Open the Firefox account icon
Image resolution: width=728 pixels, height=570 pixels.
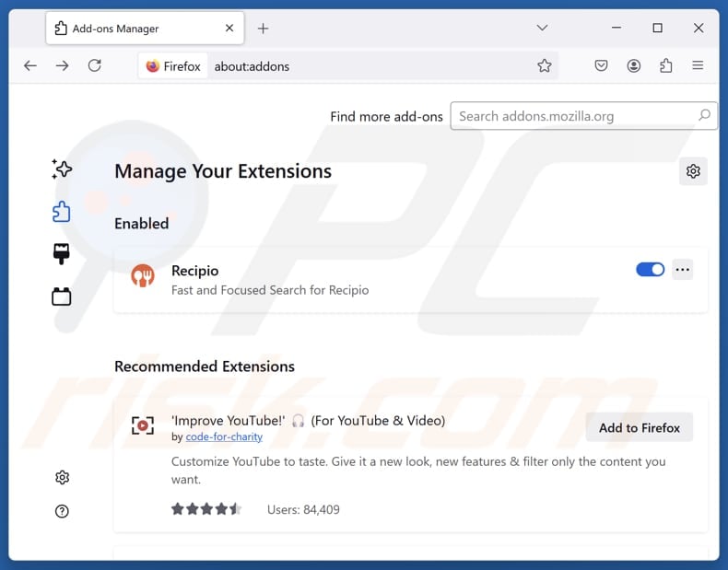coord(634,66)
